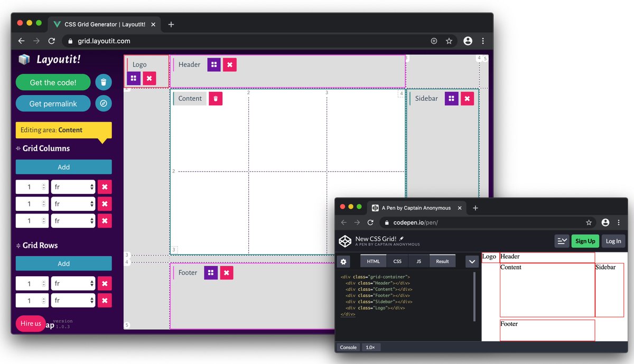Delete the Header area with its X icon

pos(229,64)
